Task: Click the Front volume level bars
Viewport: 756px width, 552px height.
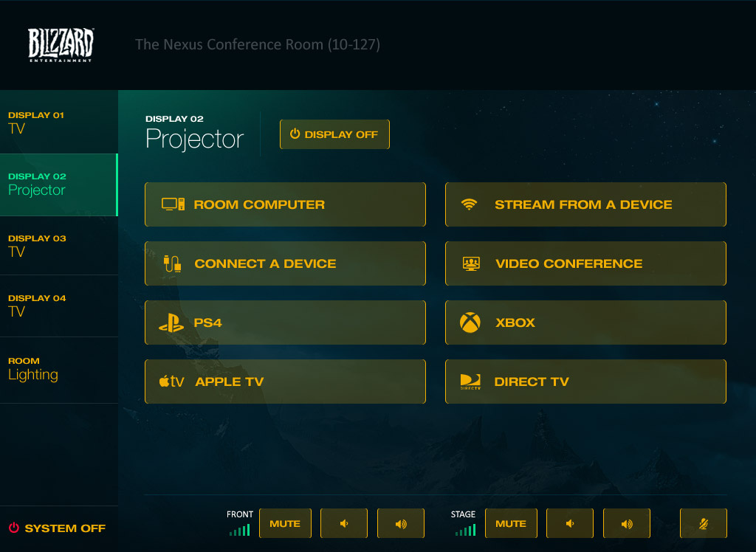Action: (240, 529)
